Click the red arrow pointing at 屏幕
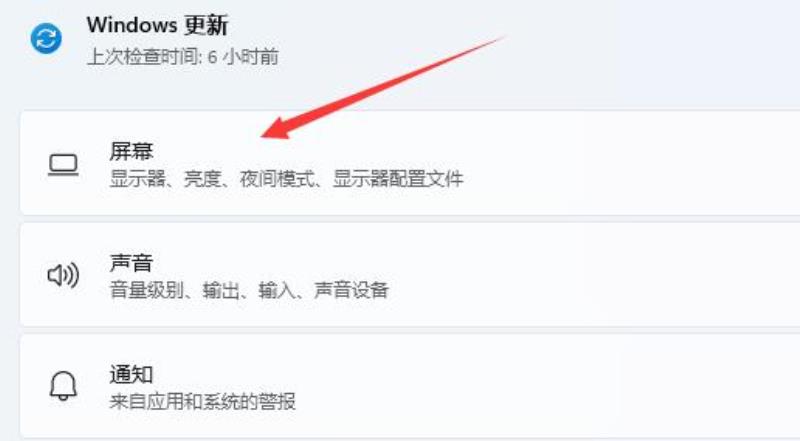The image size is (800, 441). click(383, 87)
